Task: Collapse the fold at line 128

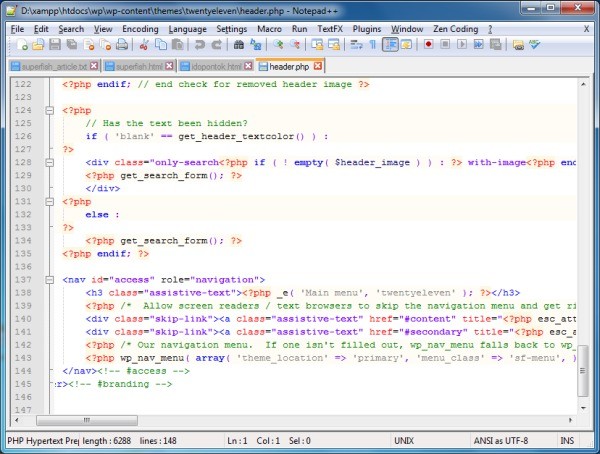Action: [49, 163]
